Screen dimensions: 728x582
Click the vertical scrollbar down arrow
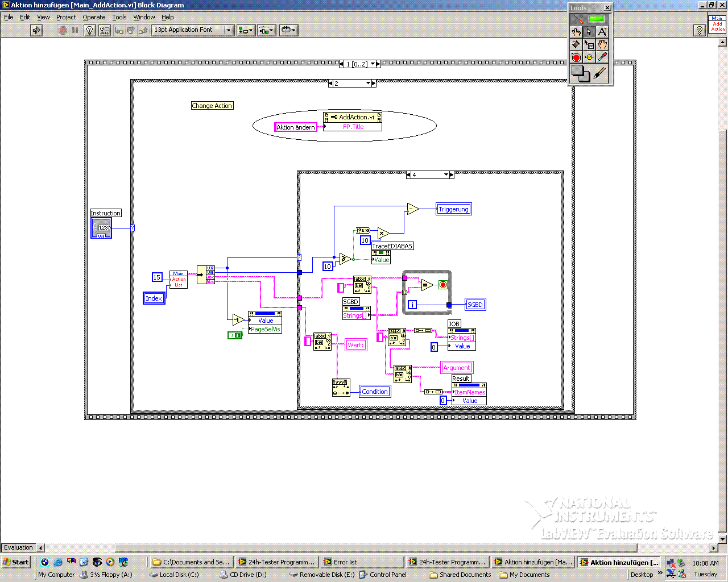[722, 538]
